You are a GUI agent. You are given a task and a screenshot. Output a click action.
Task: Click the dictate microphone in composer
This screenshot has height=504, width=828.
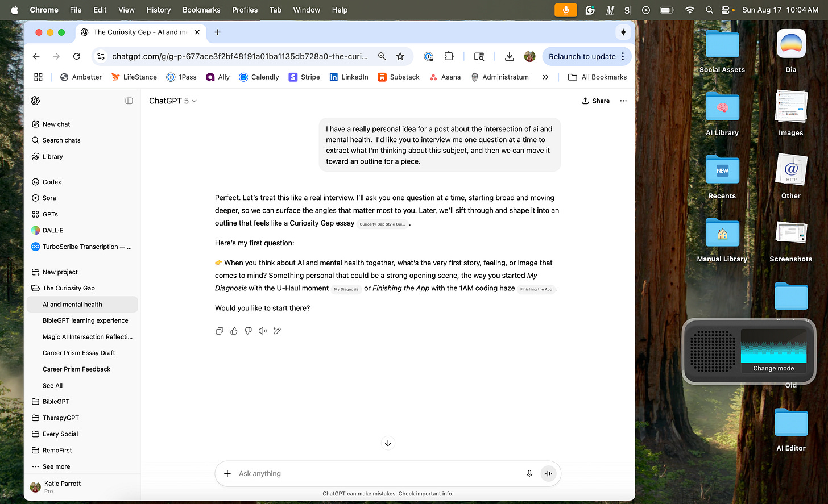[x=529, y=473]
